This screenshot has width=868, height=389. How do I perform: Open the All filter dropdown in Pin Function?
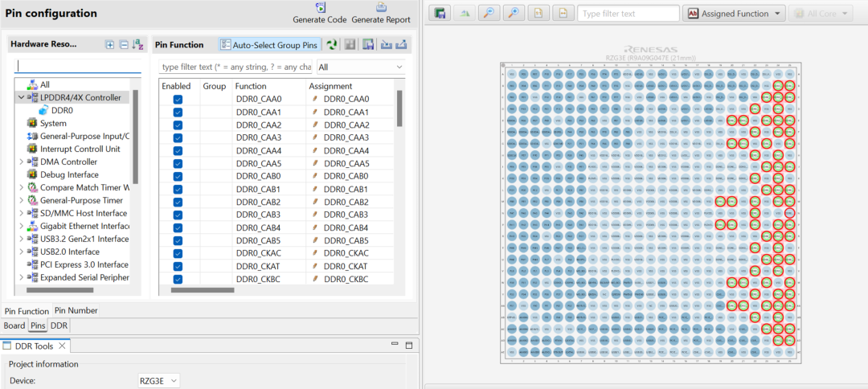[361, 67]
